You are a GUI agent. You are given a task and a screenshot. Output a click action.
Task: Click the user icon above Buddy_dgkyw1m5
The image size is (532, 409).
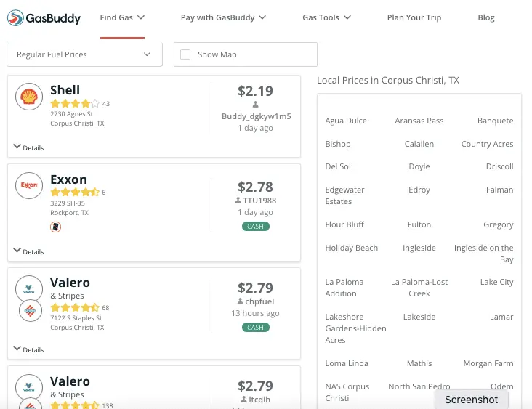(255, 105)
